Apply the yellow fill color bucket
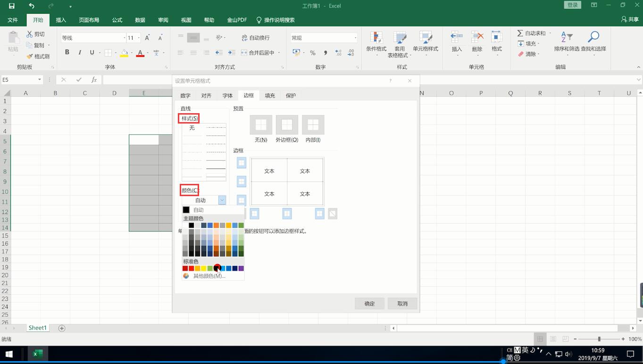Image resolution: width=643 pixels, height=364 pixels. 124,53
